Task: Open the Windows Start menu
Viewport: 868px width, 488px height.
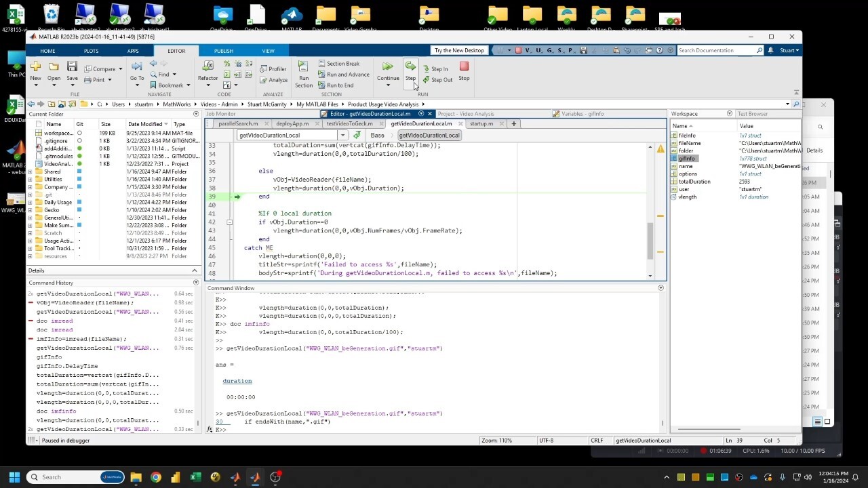Action: point(14,477)
